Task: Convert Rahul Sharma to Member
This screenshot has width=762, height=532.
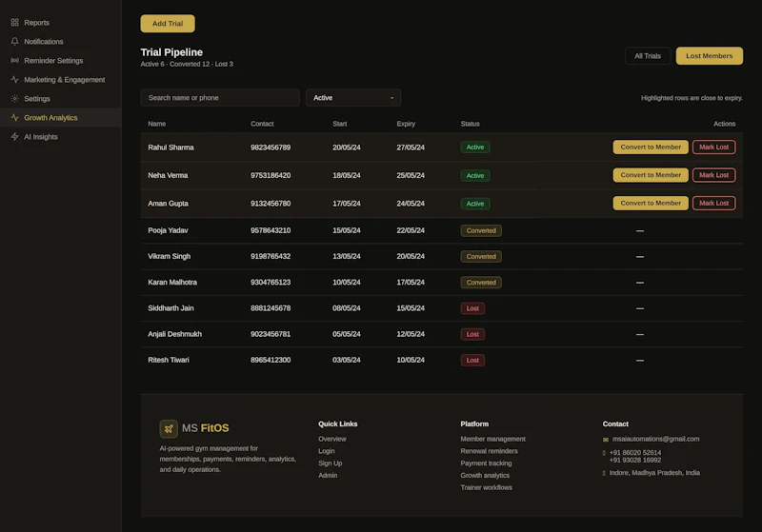Action: click(x=651, y=148)
